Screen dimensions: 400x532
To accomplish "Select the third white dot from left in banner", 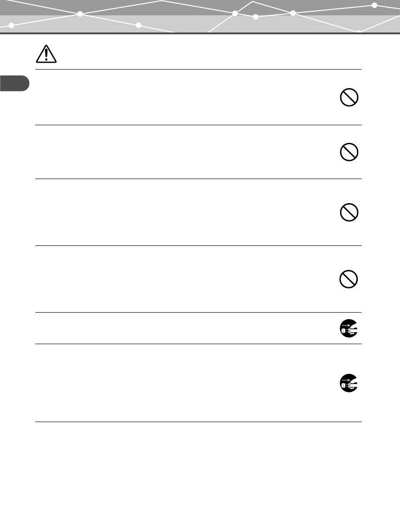I will pos(139,25).
